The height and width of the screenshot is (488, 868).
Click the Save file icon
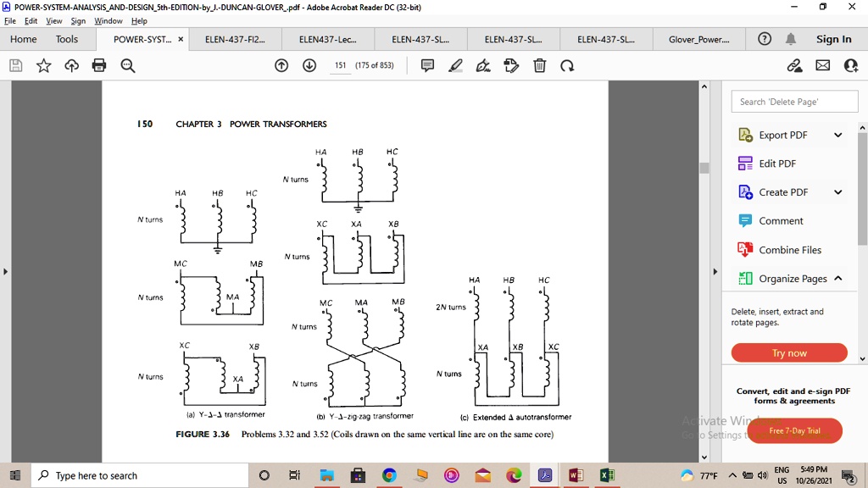pos(16,66)
